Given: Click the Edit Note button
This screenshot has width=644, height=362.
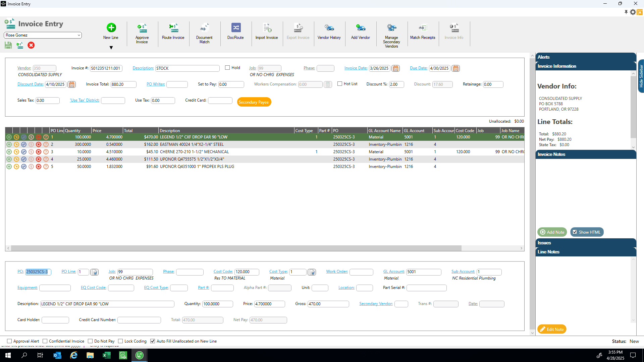Looking at the screenshot, I should [552, 329].
